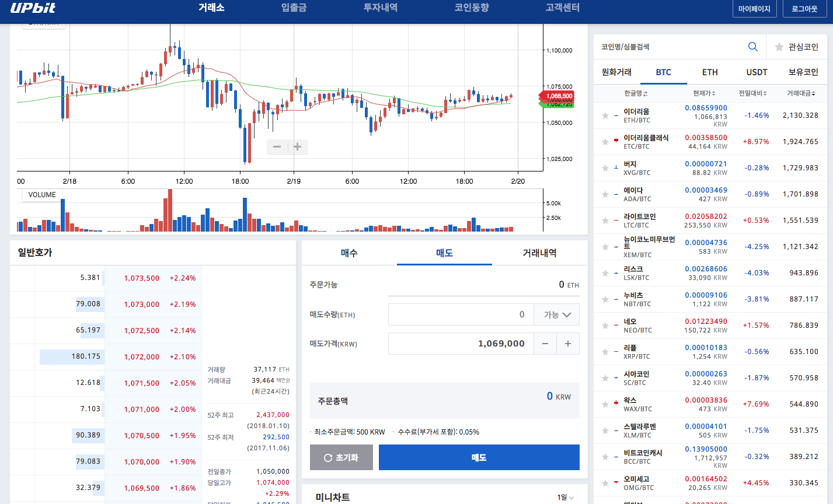Viewport: 833px width, 504px height.
Task: Decrease sell price with minus stepper
Action: pyautogui.click(x=545, y=344)
